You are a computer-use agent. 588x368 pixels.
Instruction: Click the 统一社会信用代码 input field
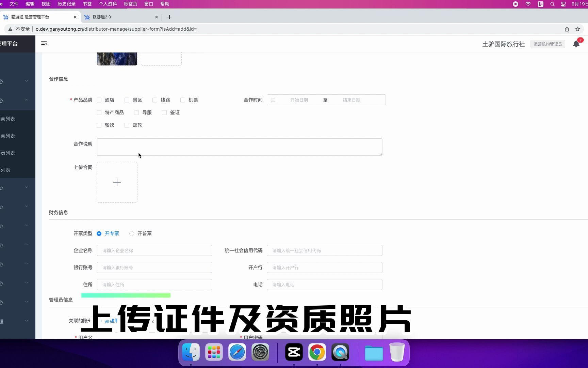pyautogui.click(x=325, y=250)
